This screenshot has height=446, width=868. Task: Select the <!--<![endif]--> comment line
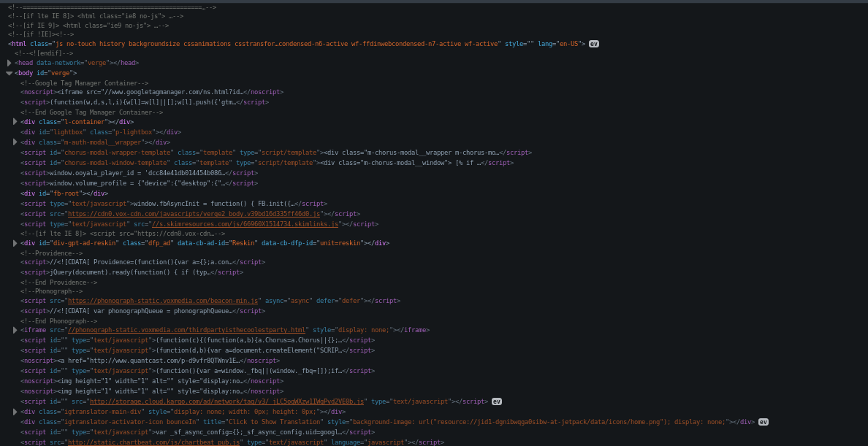(44, 54)
